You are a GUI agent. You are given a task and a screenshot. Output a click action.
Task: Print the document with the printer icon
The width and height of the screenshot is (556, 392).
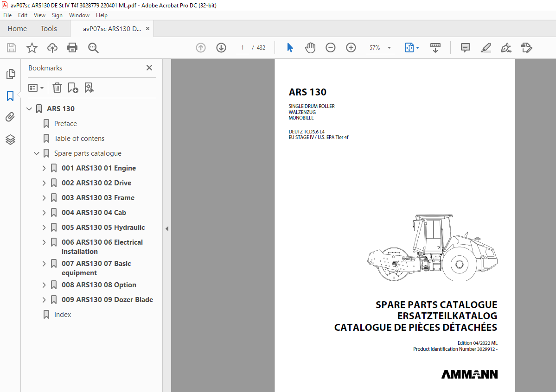(72, 47)
